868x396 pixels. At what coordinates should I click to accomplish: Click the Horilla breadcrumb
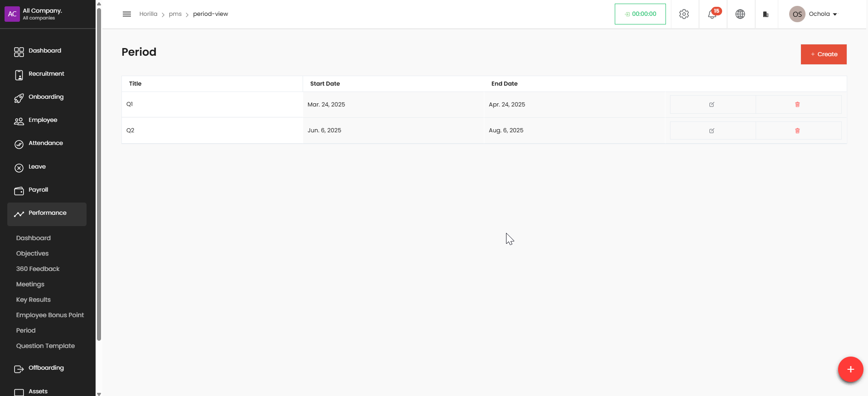[x=148, y=14]
